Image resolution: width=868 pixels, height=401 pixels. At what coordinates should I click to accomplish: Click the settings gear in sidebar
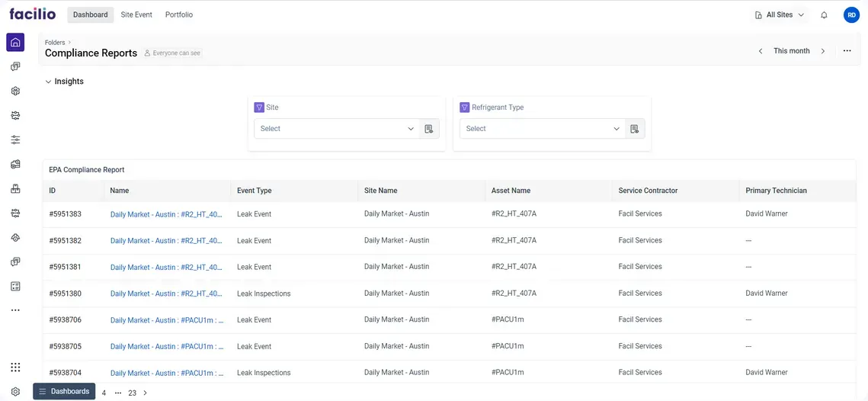tap(15, 391)
